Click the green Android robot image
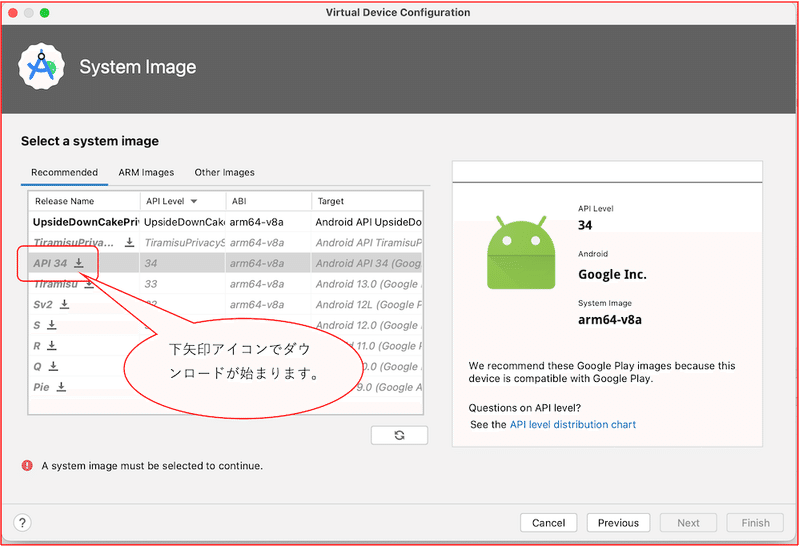 point(521,253)
